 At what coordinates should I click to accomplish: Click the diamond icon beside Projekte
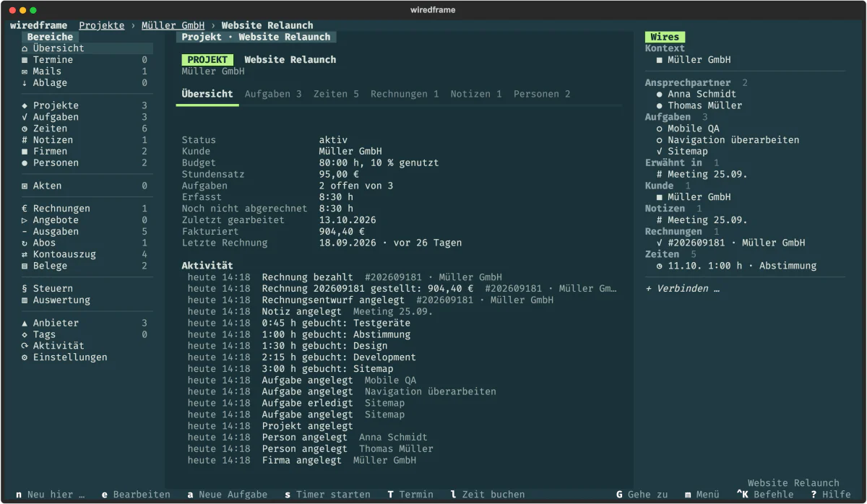[x=25, y=105]
